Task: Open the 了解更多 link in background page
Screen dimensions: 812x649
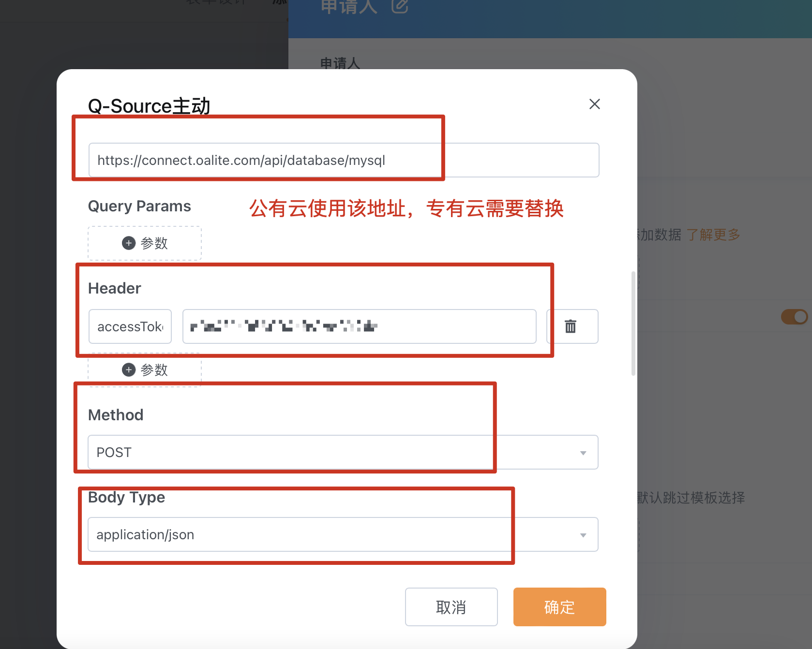Action: 713,235
